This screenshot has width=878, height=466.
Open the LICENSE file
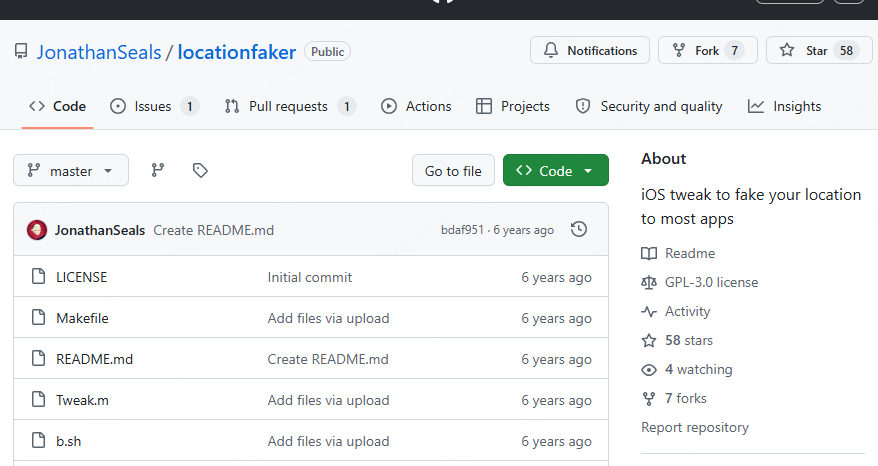click(x=81, y=277)
